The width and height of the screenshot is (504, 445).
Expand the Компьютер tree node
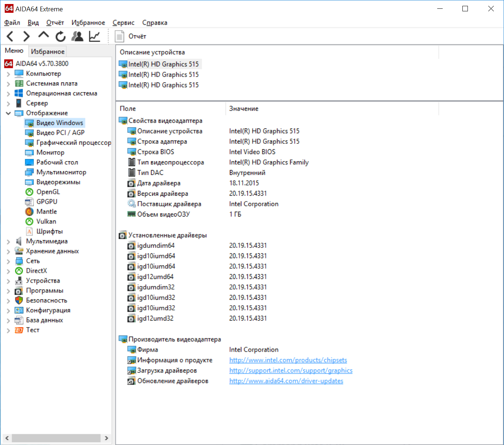tap(8, 74)
